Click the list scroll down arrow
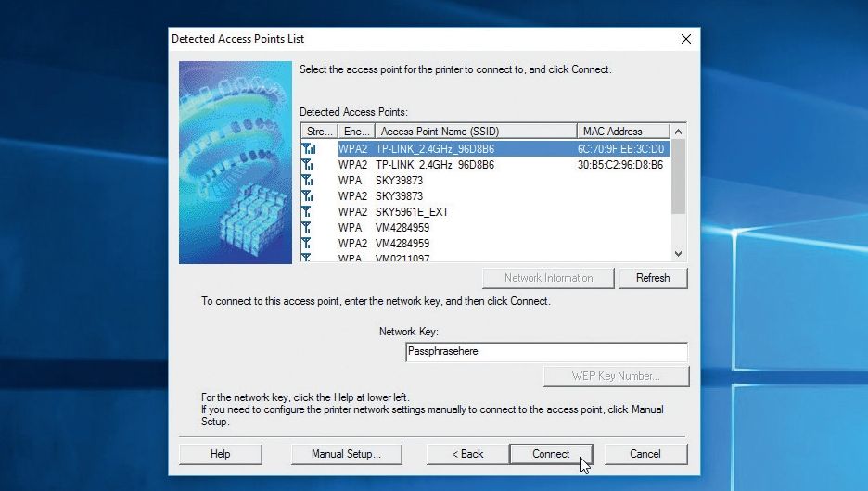868x491 pixels. 678,254
